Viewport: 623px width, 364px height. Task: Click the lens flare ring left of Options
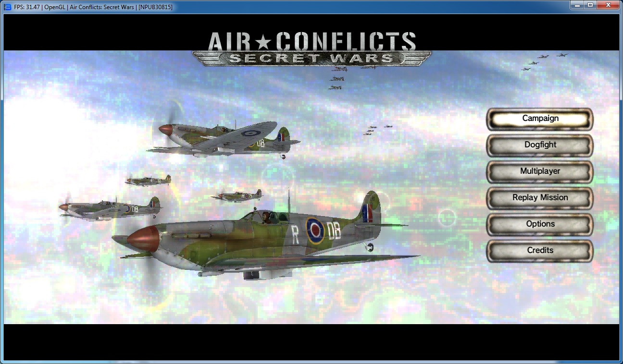tap(447, 218)
